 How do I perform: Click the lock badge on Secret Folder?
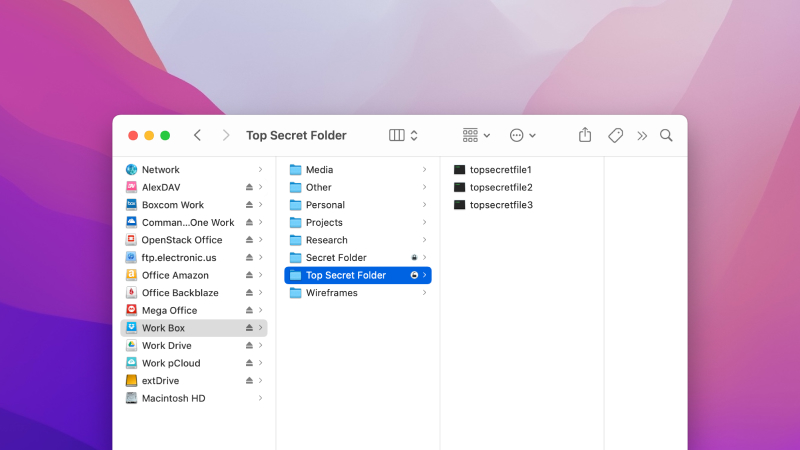[x=414, y=258]
